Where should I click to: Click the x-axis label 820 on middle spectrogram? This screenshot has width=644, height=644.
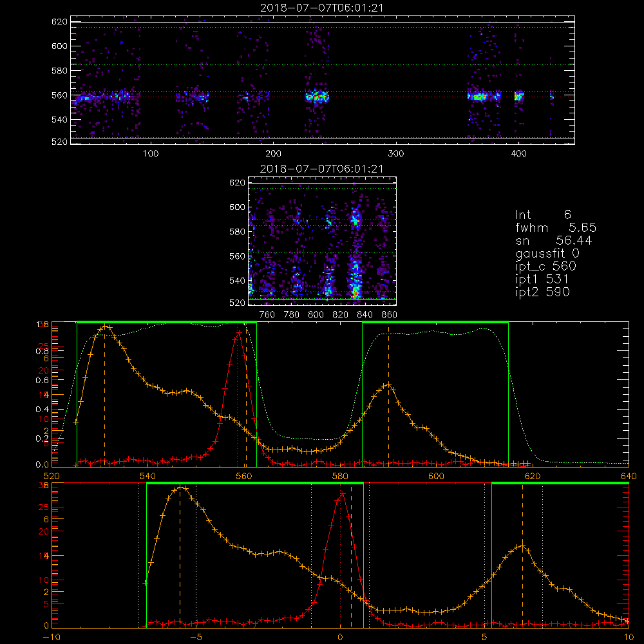pyautogui.click(x=341, y=315)
